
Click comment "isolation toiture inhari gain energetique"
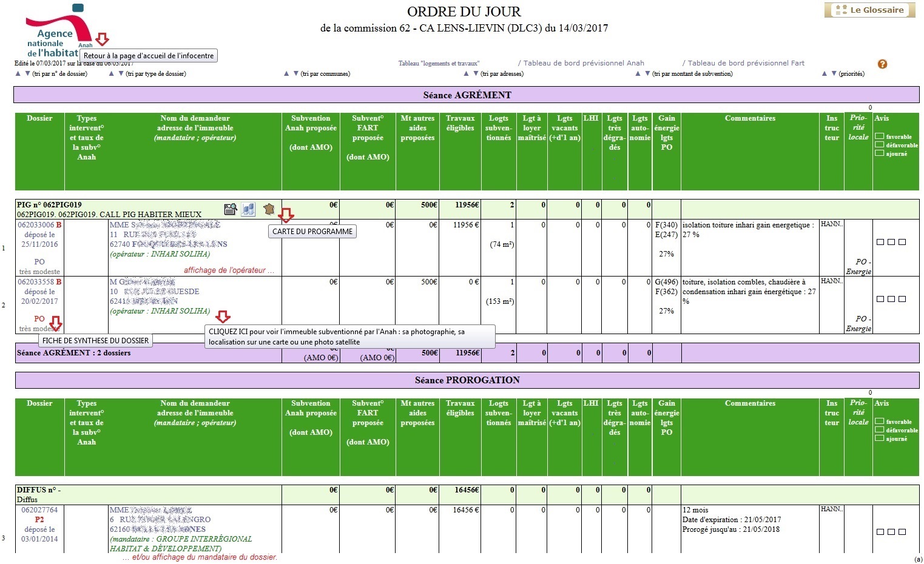click(x=748, y=230)
